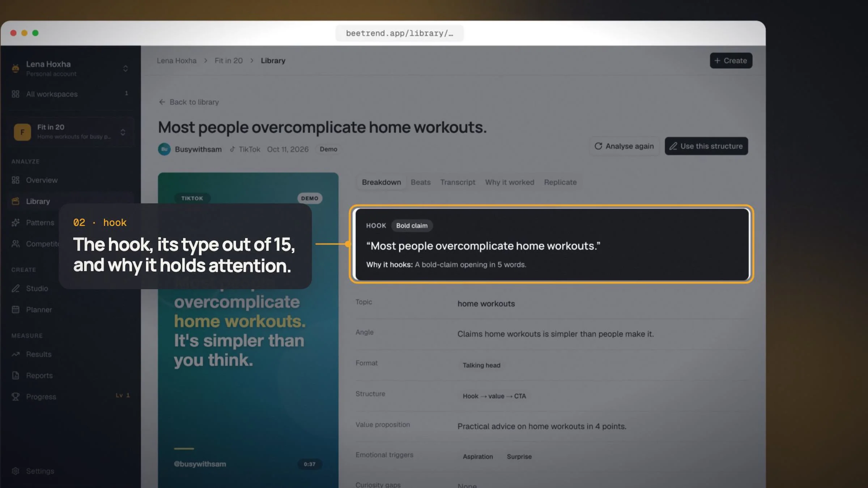868x488 pixels.
Task: Switch to the Breakdown tab
Action: click(381, 182)
